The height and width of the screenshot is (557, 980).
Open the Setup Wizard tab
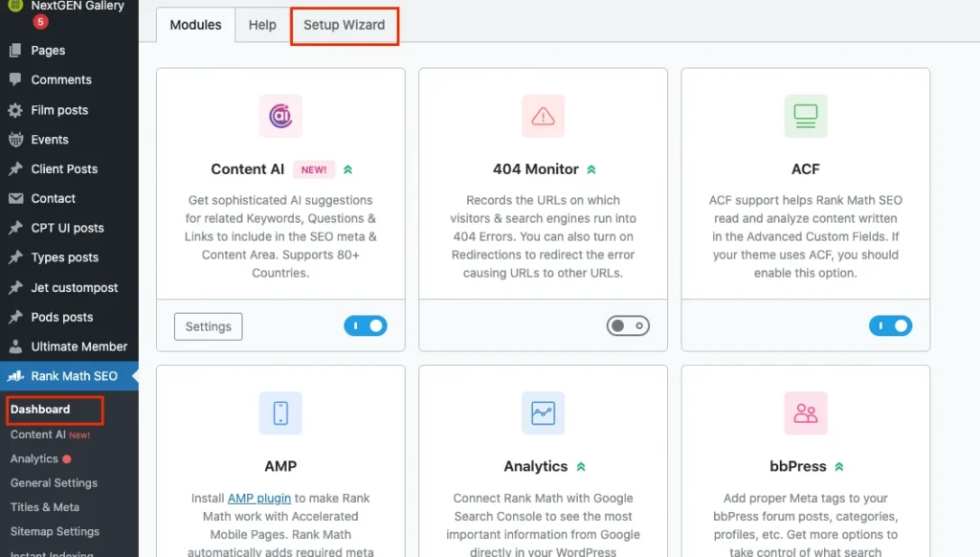point(344,25)
